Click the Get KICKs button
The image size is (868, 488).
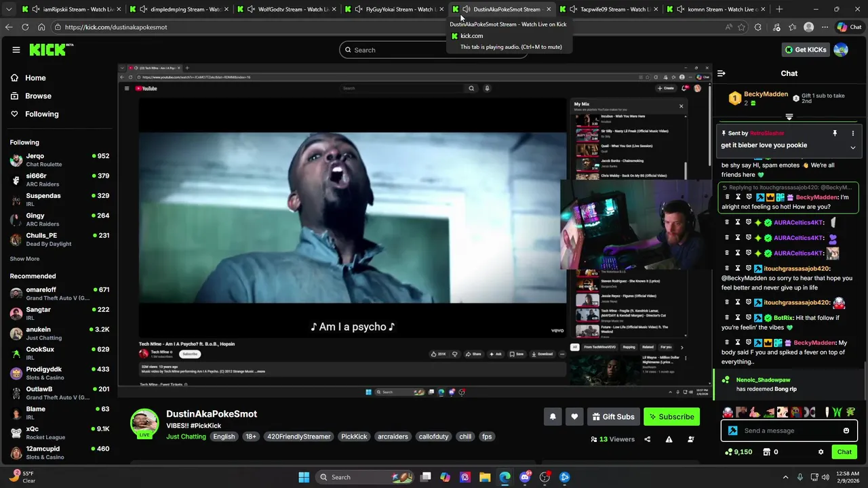[805, 49]
